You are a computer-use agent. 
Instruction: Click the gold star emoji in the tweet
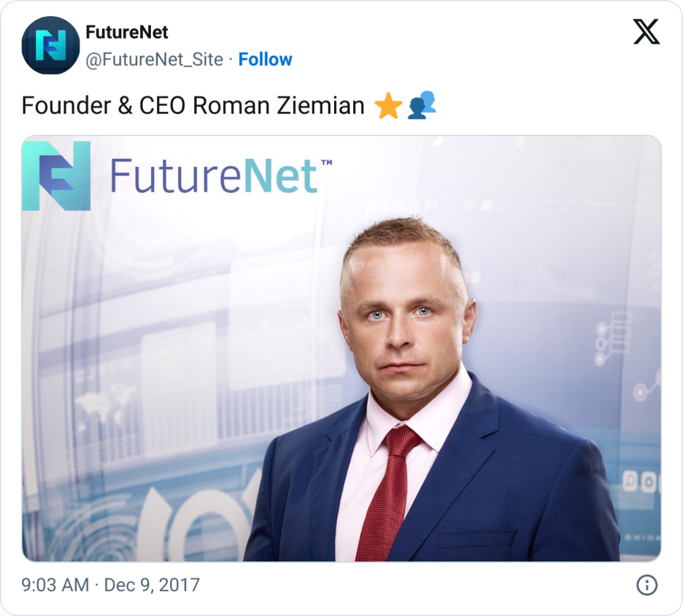(388, 106)
